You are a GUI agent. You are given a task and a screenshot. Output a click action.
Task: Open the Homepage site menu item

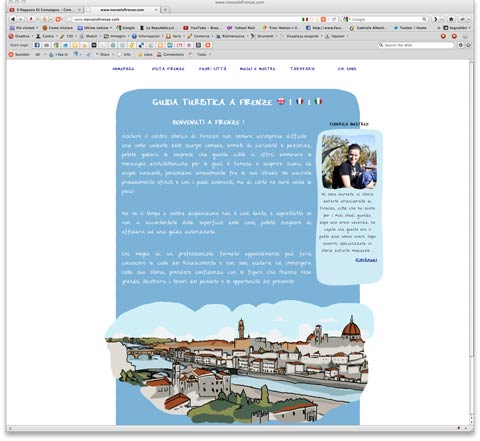pyautogui.click(x=123, y=69)
